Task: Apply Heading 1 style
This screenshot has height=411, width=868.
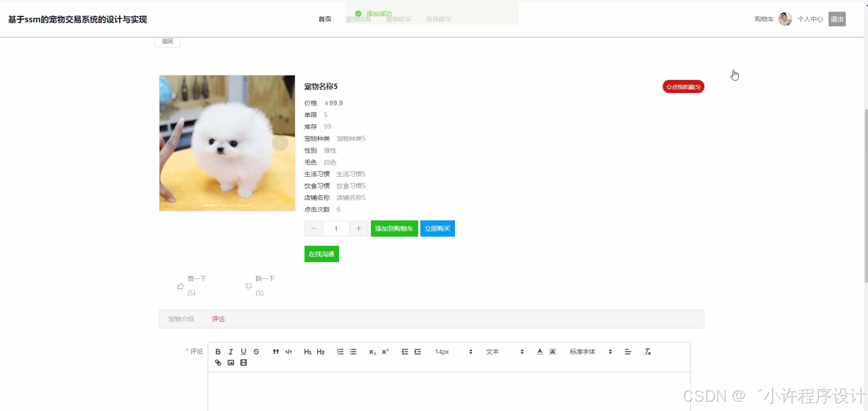Action: point(307,352)
